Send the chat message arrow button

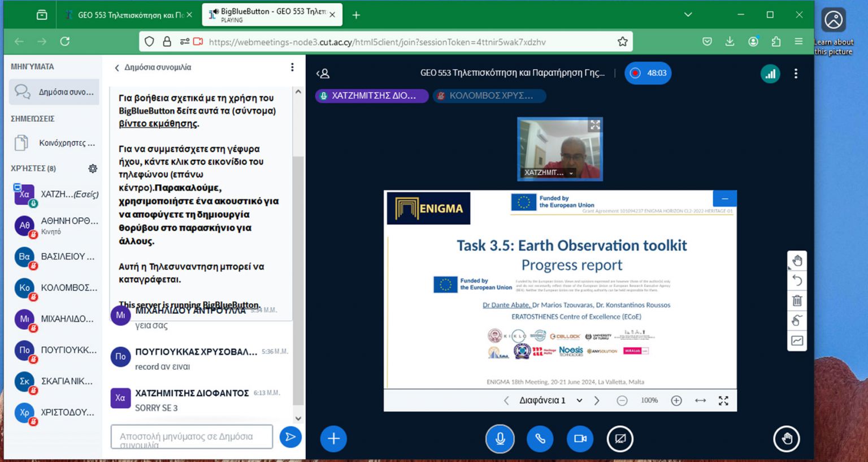coord(290,437)
